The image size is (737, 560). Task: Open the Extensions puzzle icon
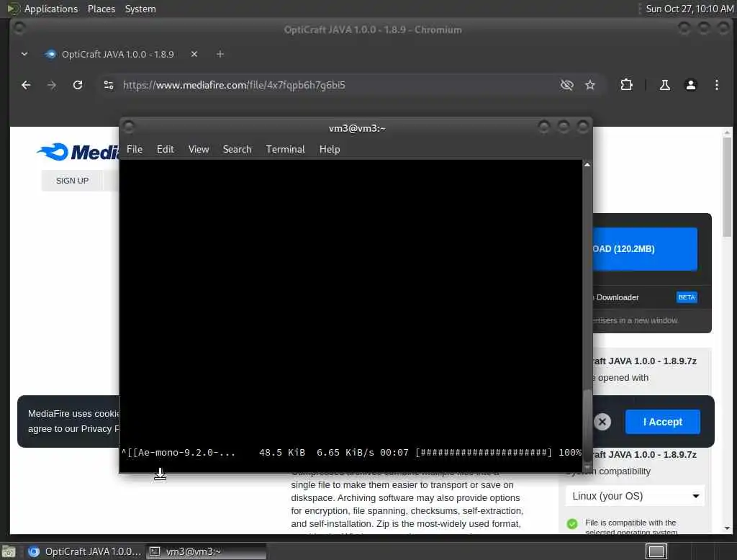(626, 85)
